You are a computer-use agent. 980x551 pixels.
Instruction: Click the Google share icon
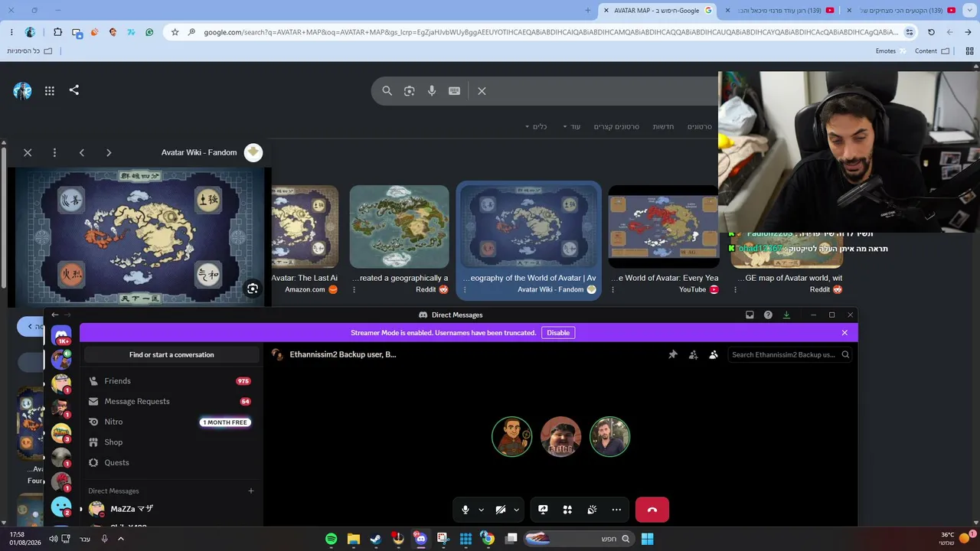(74, 90)
